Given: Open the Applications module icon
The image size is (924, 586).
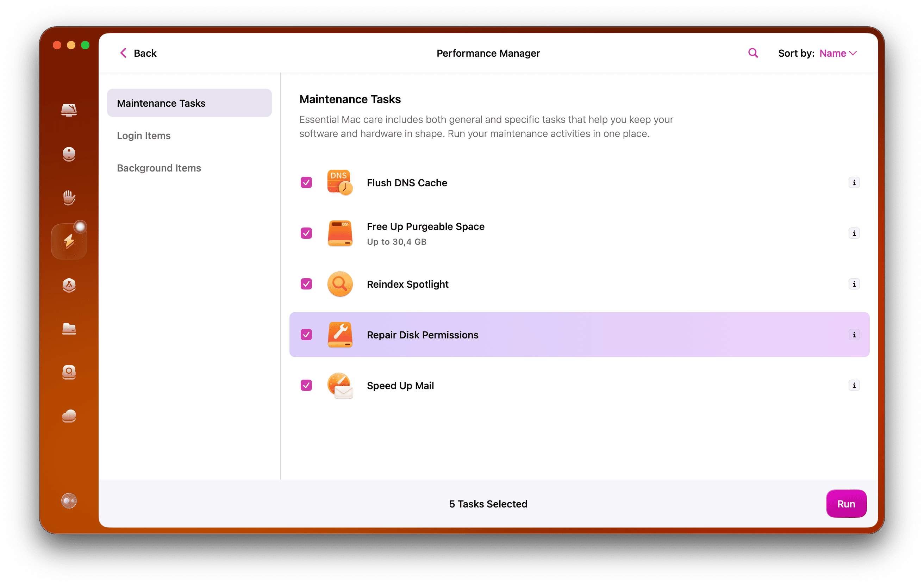Looking at the screenshot, I should tap(69, 285).
